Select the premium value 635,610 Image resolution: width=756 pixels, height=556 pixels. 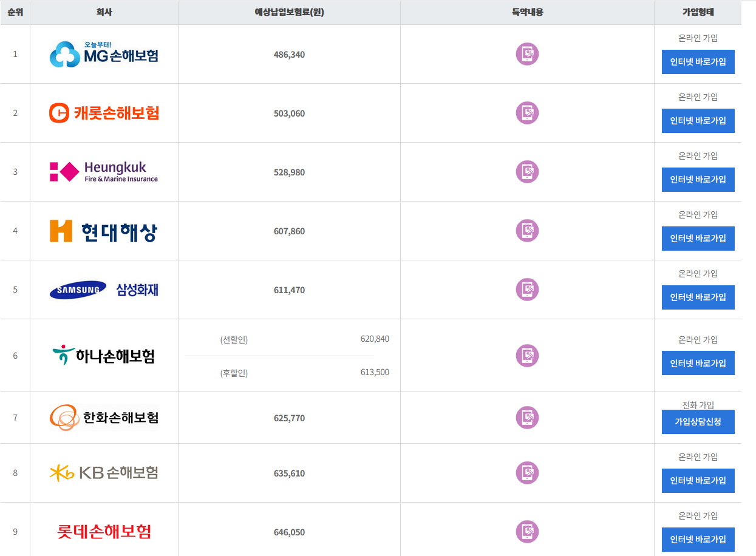tap(289, 473)
